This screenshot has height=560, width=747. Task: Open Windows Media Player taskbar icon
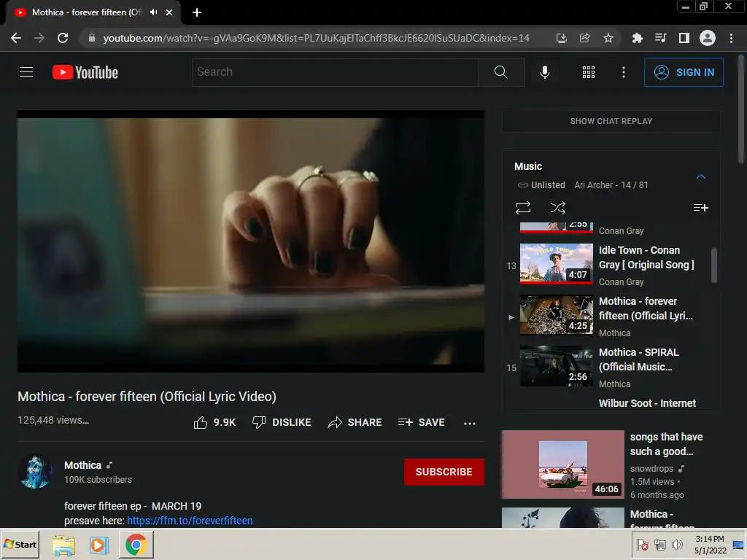pyautogui.click(x=99, y=545)
